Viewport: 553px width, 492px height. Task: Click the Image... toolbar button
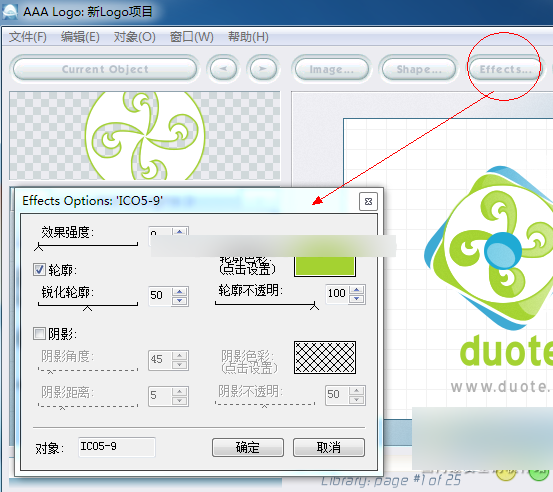click(x=332, y=69)
